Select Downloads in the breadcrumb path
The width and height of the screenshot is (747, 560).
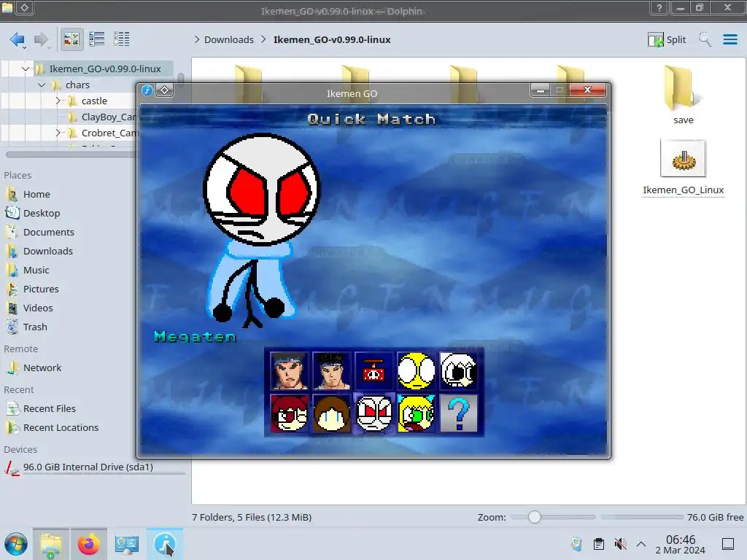point(228,39)
